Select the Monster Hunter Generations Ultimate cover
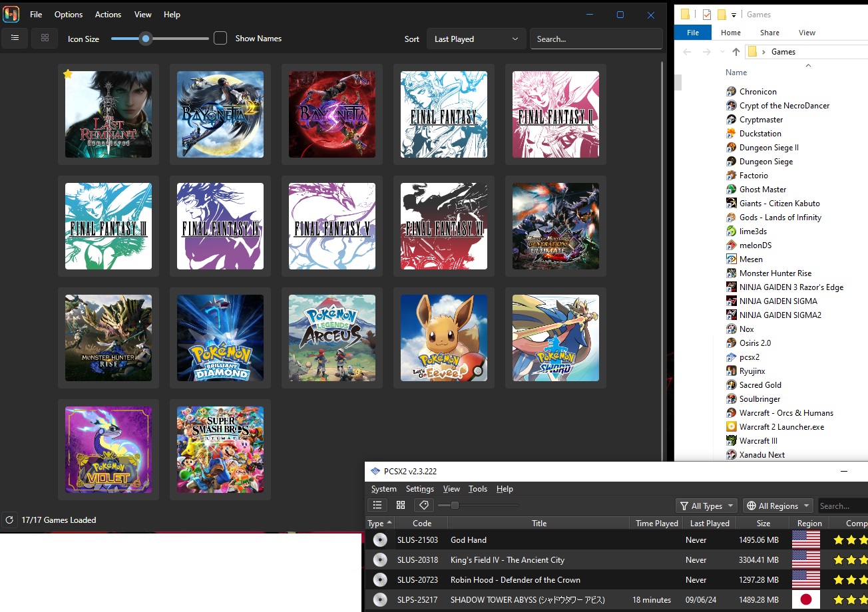Screen dimensions: 868x612 coord(556,226)
